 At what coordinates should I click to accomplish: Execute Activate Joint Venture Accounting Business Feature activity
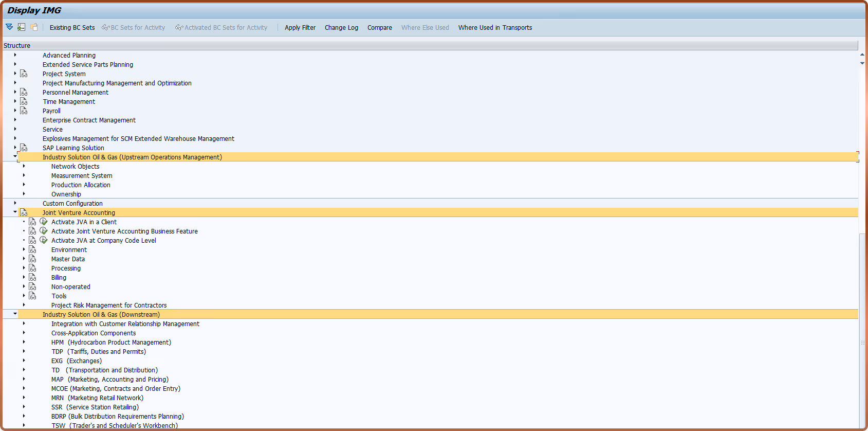click(44, 231)
